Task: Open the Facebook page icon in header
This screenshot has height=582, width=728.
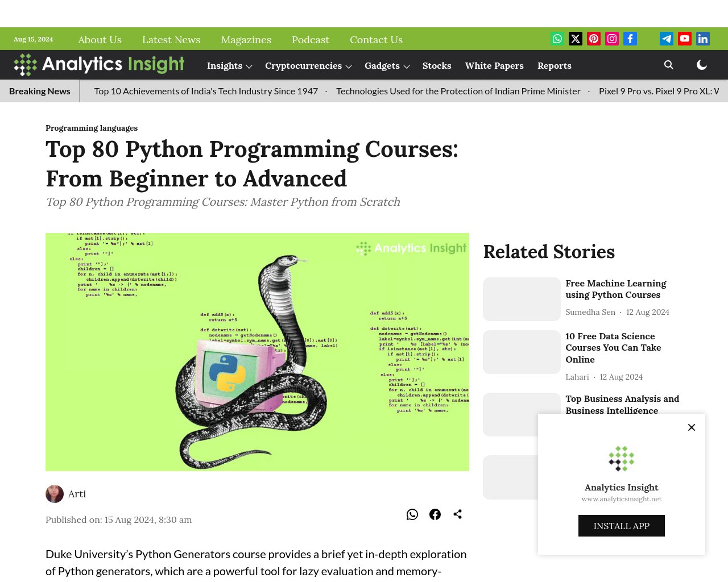Action: (630, 39)
